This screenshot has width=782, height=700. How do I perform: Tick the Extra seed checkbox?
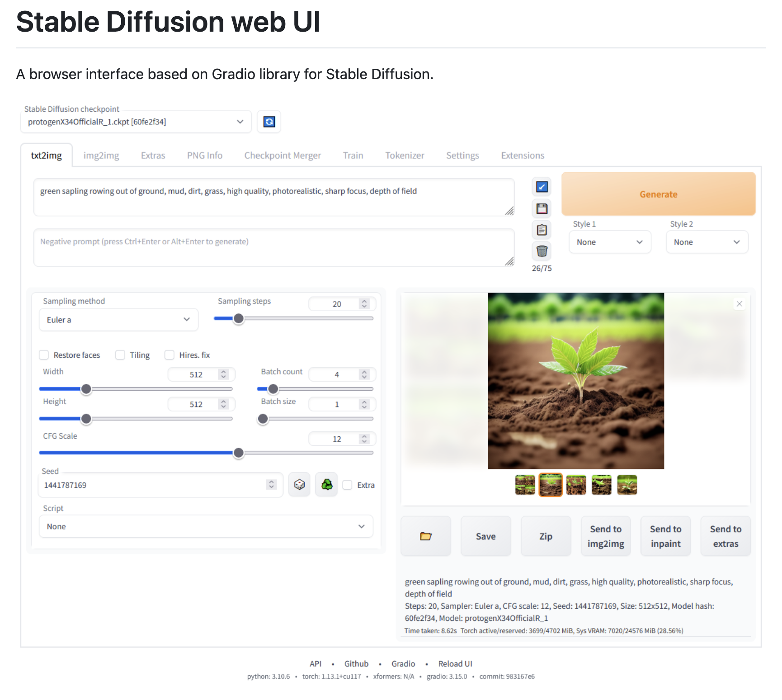(x=347, y=485)
